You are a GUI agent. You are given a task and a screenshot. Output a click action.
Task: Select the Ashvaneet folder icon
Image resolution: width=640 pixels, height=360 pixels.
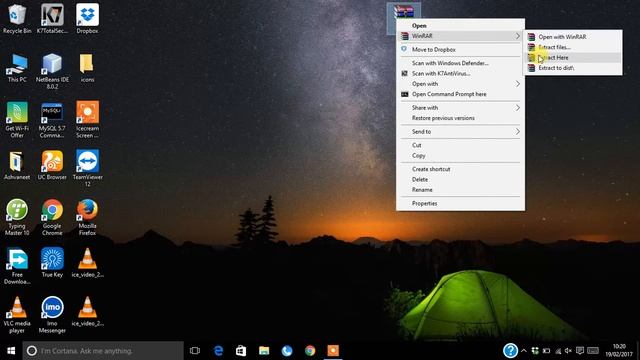click(x=17, y=165)
